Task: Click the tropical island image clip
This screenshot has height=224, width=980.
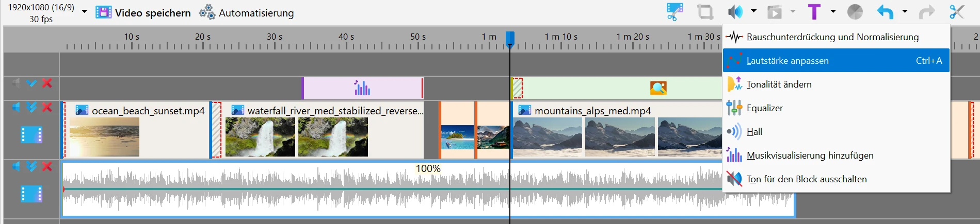Action: pos(457,137)
